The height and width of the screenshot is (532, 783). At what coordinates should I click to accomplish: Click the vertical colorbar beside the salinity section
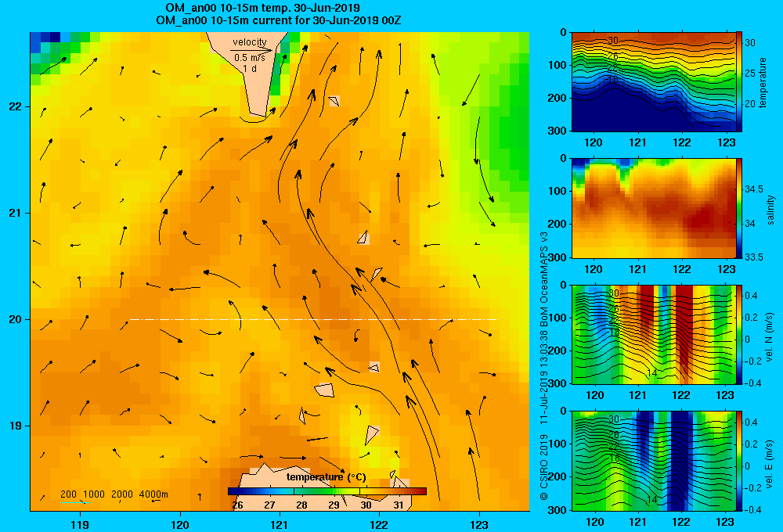click(739, 208)
